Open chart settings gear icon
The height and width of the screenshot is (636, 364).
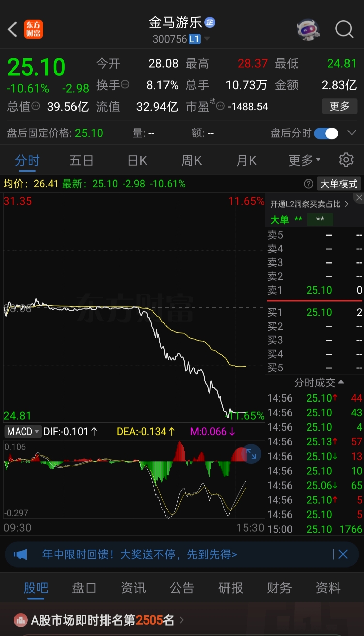346,160
